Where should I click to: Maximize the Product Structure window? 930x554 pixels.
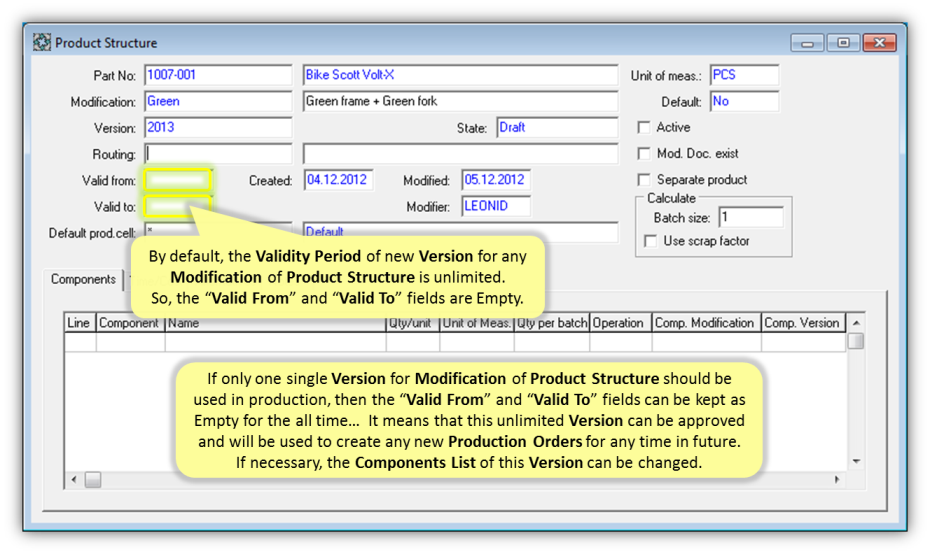[x=843, y=43]
